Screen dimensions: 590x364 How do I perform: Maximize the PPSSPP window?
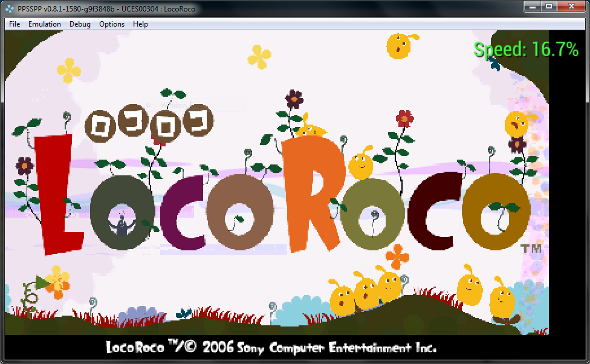coord(549,7)
